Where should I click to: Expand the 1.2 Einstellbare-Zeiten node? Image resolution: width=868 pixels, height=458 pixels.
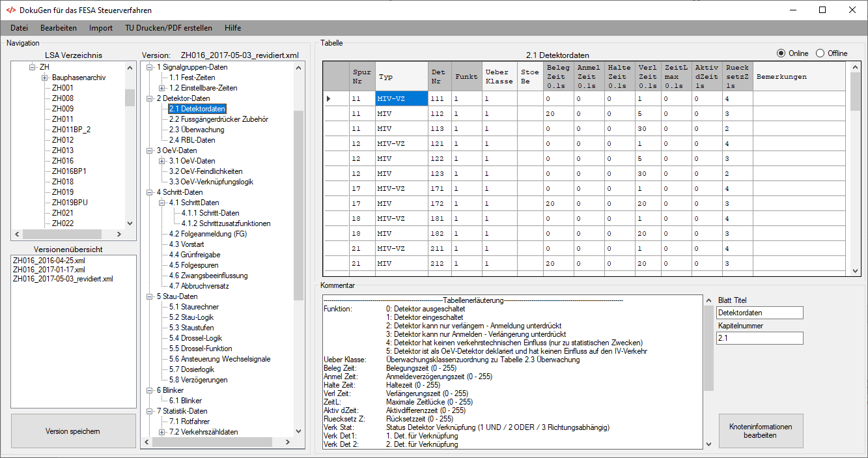[162, 88]
